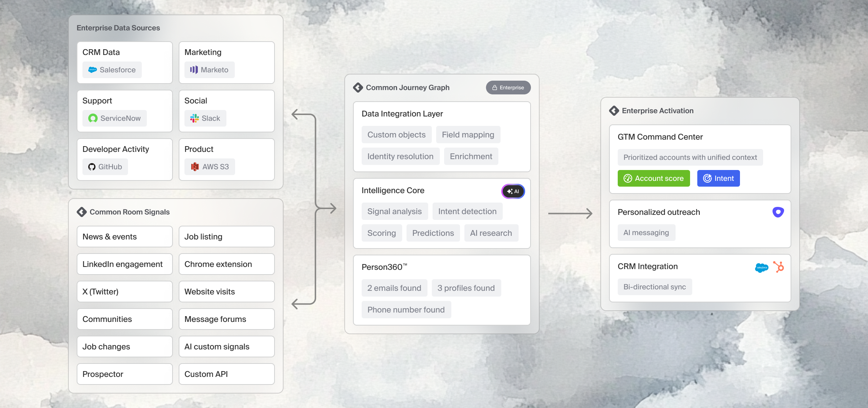Select the Chrome extension signal tile
Viewport: 868px width, 408px height.
[227, 264]
